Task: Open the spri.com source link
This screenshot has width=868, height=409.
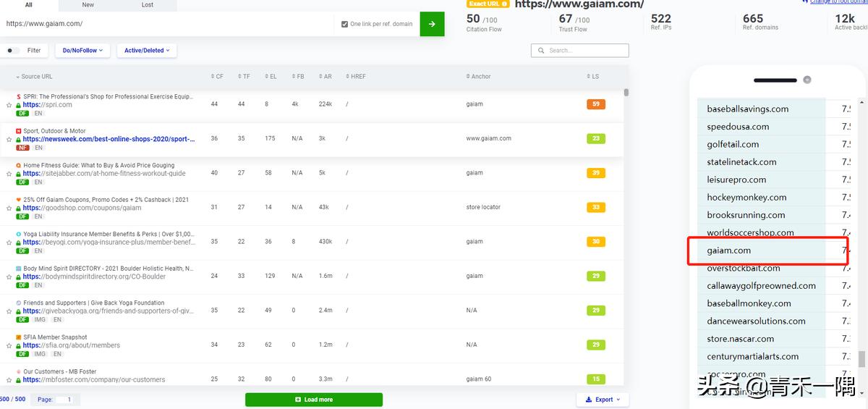Action: coord(48,105)
